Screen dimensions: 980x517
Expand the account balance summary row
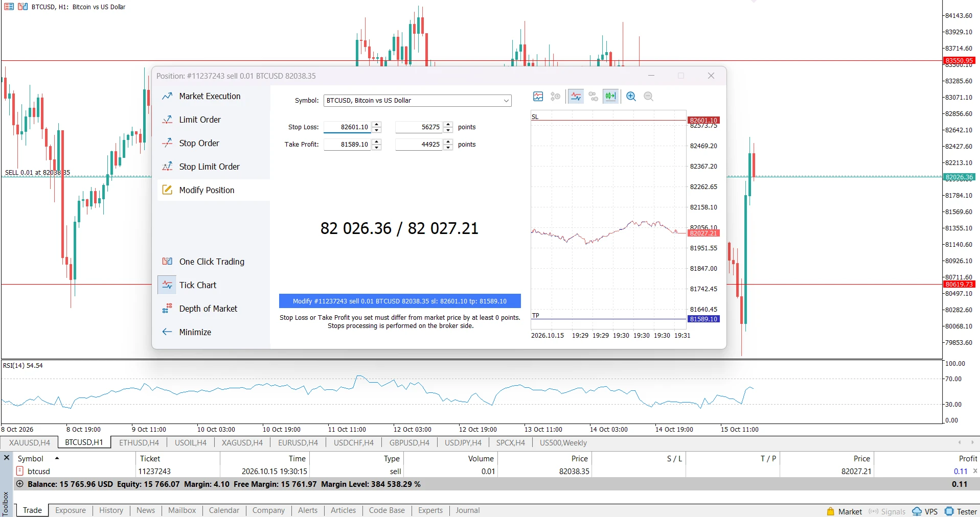click(x=20, y=484)
